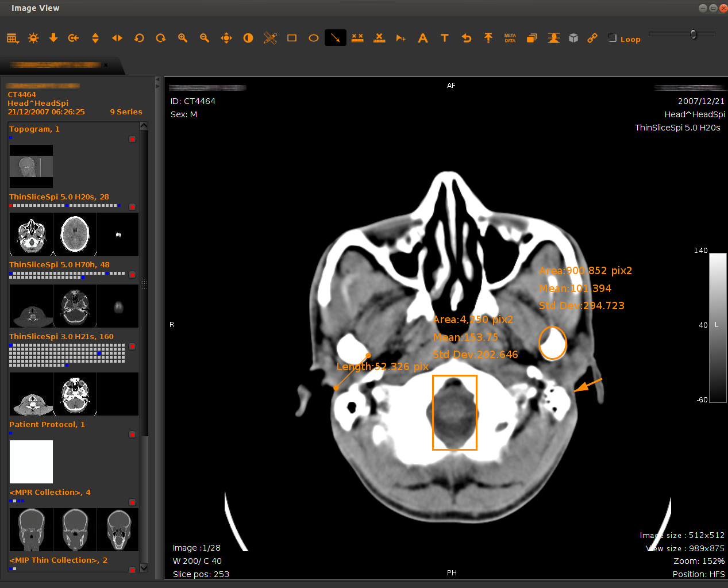Select the arrow annotation tool

[336, 39]
